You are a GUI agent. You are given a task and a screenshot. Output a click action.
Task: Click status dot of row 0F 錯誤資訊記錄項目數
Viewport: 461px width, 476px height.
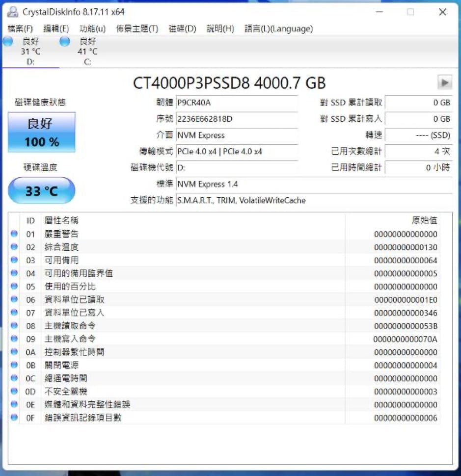point(14,417)
